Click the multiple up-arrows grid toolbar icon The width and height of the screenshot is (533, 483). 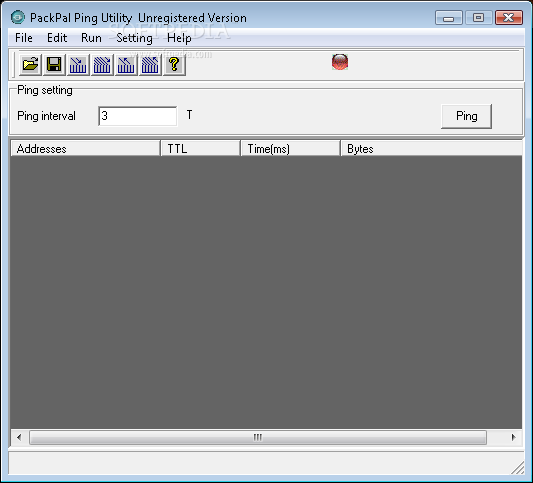150,65
